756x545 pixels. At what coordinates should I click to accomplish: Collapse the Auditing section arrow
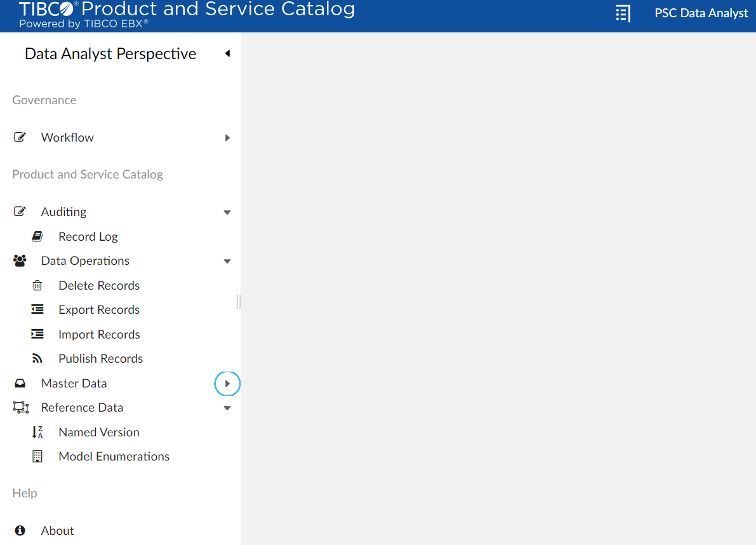pos(227,212)
